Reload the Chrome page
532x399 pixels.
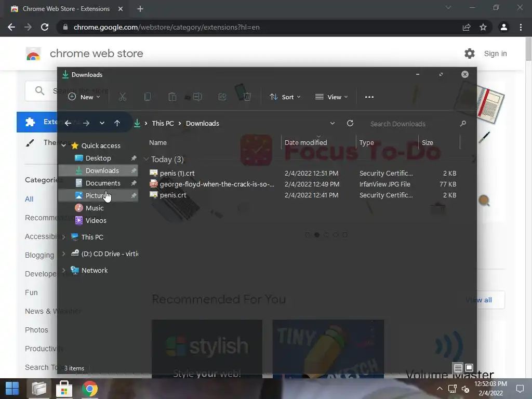tap(45, 27)
